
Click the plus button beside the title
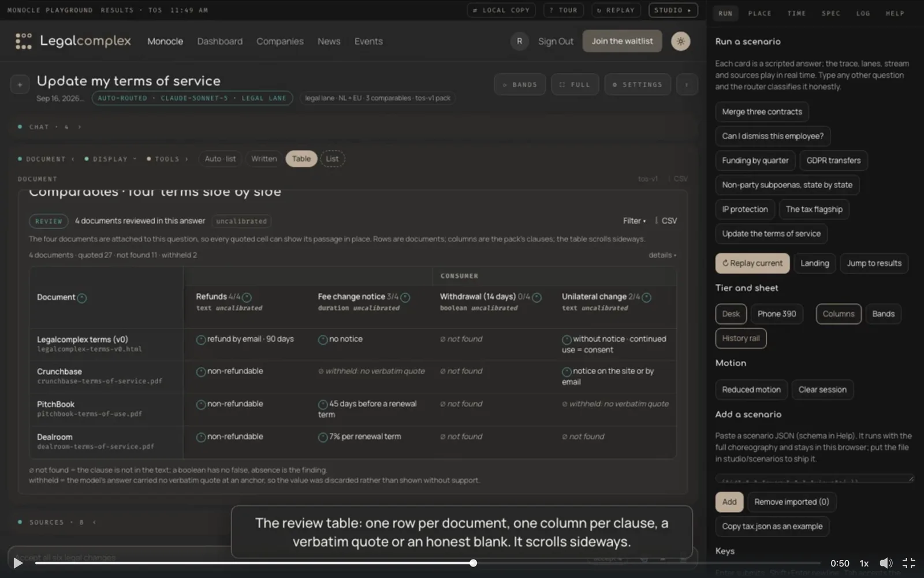(x=20, y=84)
